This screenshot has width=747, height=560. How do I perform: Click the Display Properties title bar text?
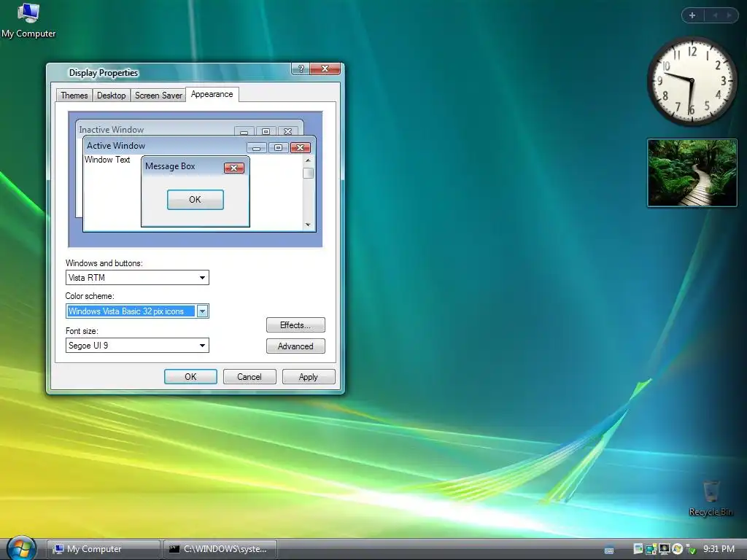tap(104, 73)
